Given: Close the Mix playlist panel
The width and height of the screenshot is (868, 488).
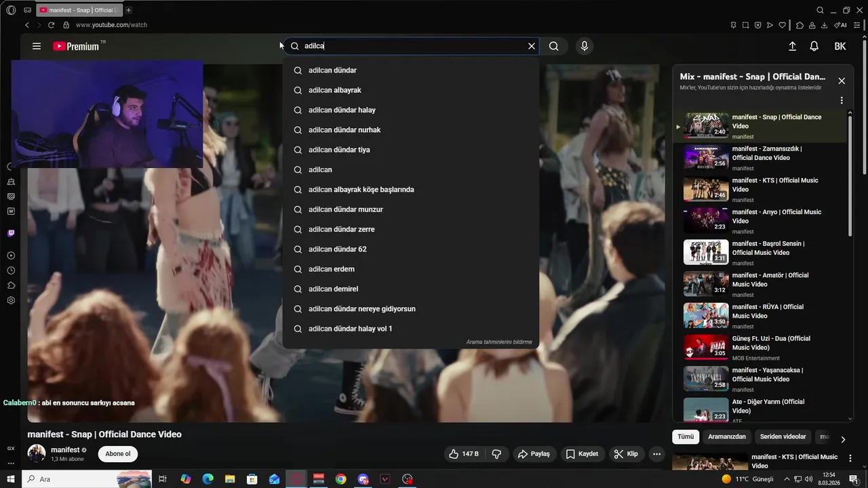Looking at the screenshot, I should click(842, 81).
